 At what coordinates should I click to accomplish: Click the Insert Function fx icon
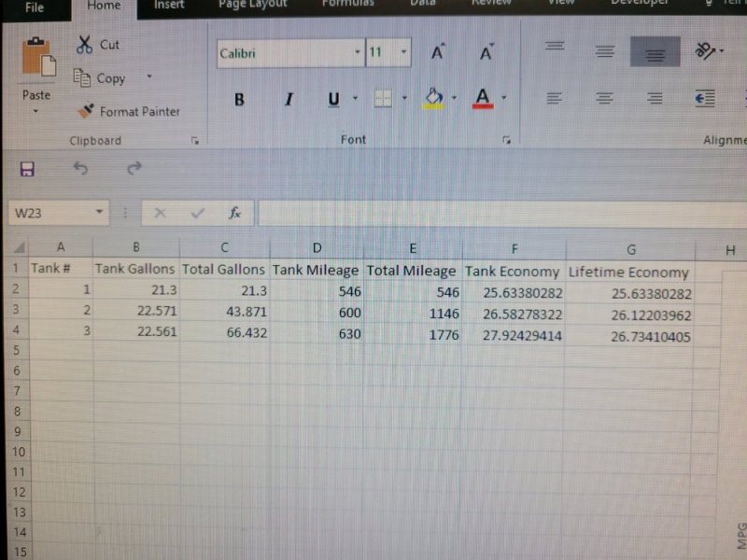pyautogui.click(x=235, y=213)
